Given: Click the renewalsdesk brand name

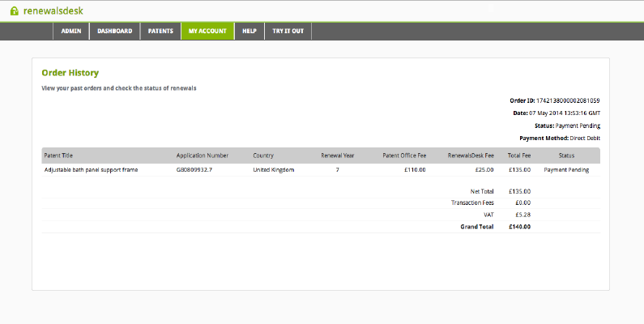Looking at the screenshot, I should [53, 11].
